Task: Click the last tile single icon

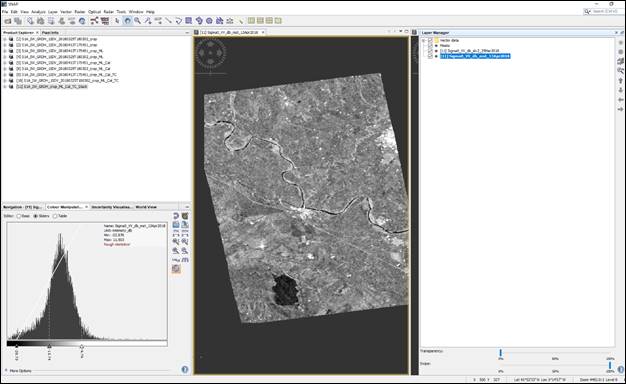Action: pyautogui.click(x=278, y=21)
